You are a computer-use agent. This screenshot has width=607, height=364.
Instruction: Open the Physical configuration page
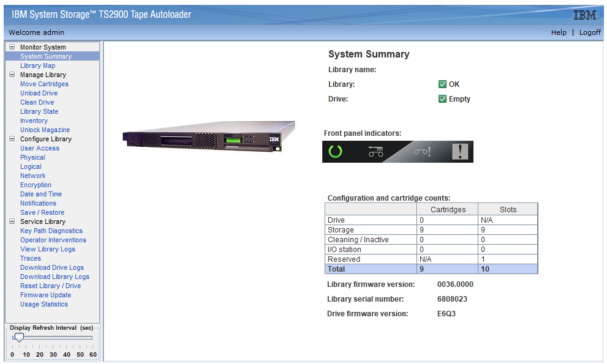(32, 157)
